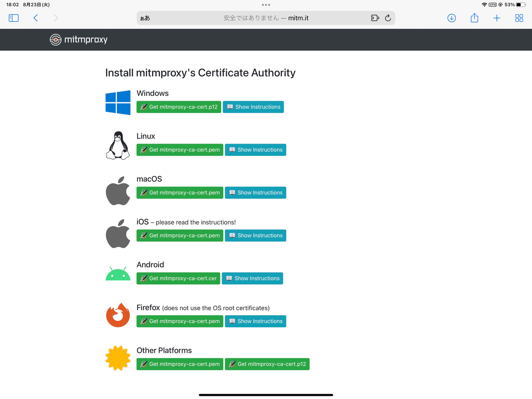
Task: Click the Android robot icon
Action: 118,274
